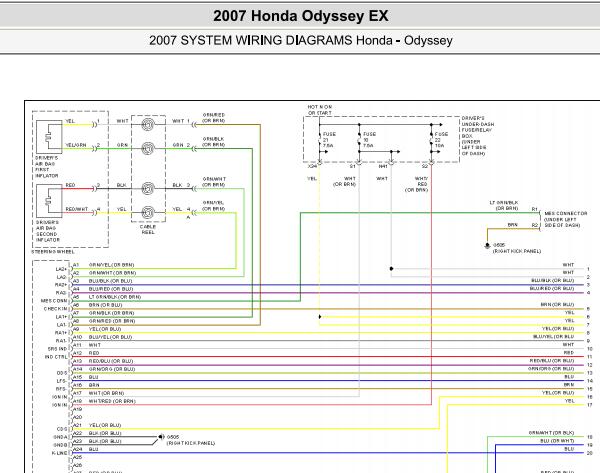Viewport: 600px width, 473px height.
Task: Click the '2007 SYSTEM WIRING DIAGRAMS Honda - Odyssey' subtitle
Action: click(300, 41)
